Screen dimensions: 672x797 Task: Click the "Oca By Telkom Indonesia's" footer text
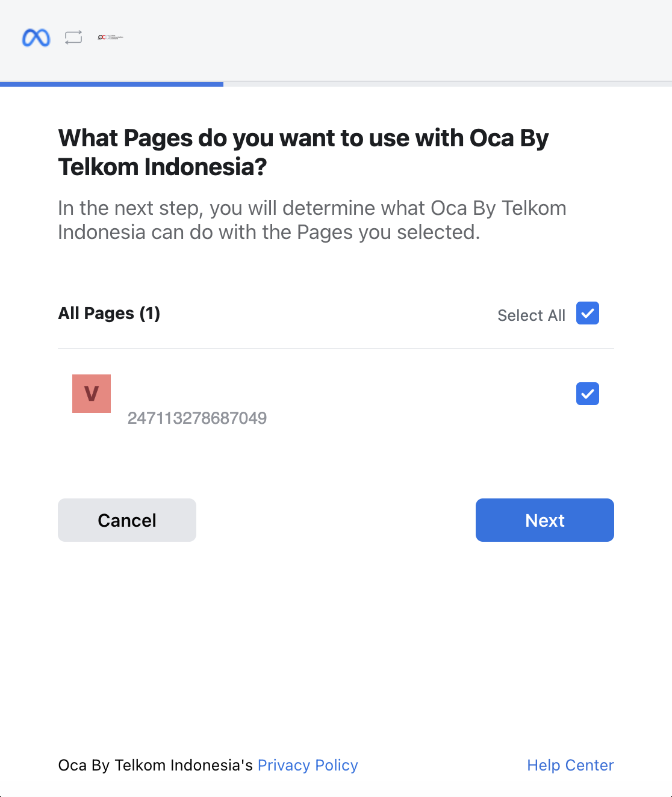[x=155, y=765]
